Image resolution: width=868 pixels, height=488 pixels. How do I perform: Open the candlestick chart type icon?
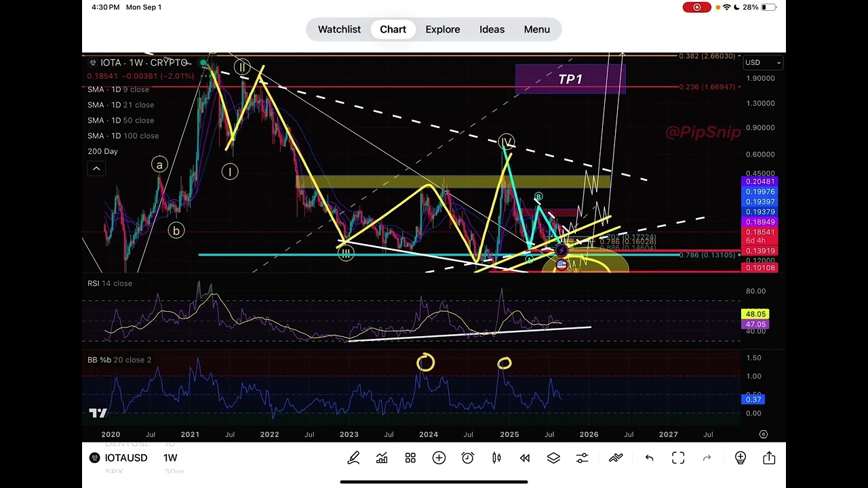click(496, 458)
